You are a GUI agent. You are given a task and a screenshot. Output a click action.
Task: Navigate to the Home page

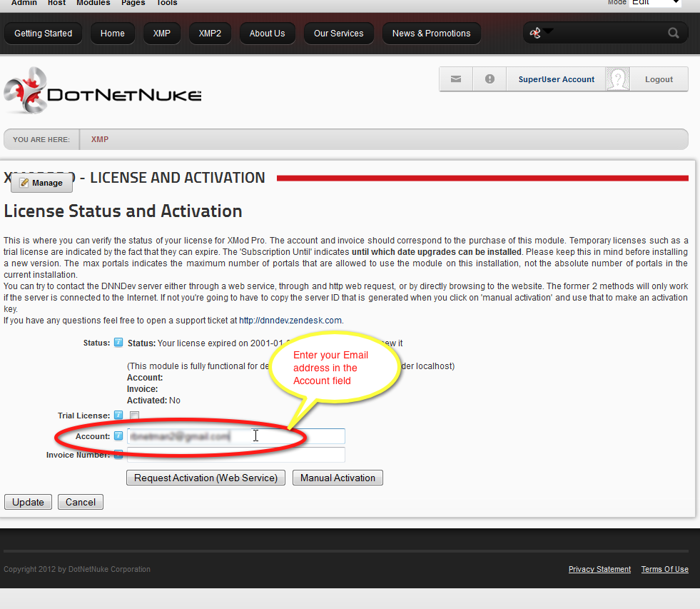pyautogui.click(x=113, y=34)
